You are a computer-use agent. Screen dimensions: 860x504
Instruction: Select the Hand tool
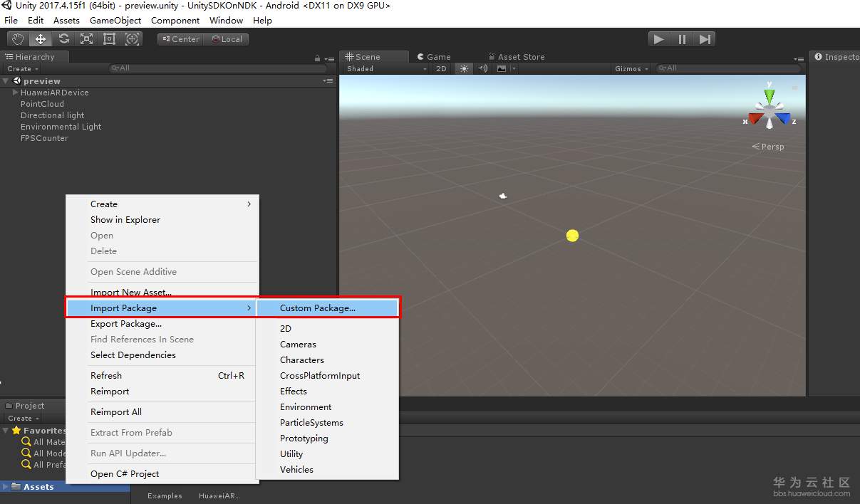click(18, 39)
